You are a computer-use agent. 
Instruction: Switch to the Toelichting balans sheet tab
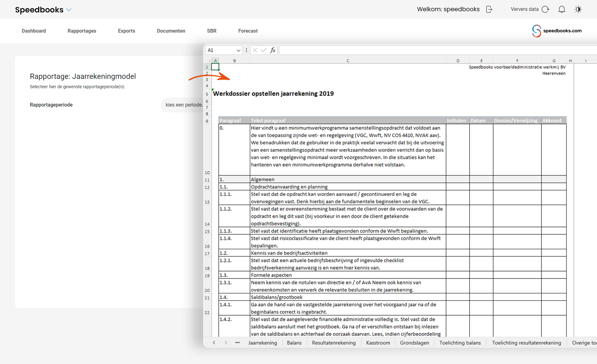point(460,343)
